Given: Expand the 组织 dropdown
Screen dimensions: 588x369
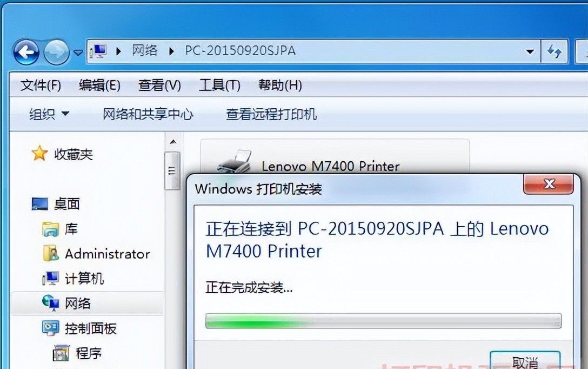Looking at the screenshot, I should [x=49, y=114].
